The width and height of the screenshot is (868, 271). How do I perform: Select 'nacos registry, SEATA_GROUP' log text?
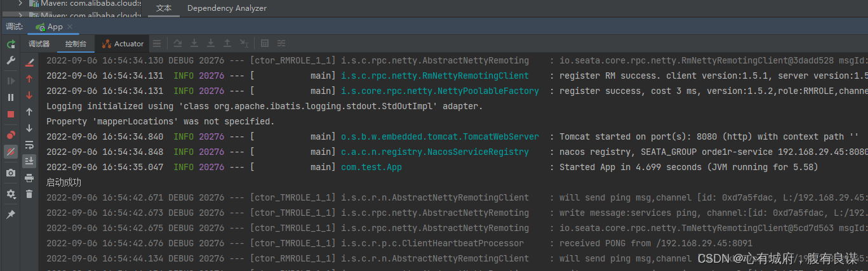(628, 152)
